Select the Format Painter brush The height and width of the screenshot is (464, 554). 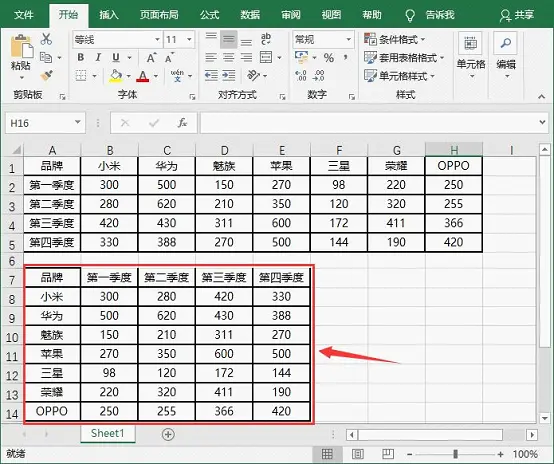pyautogui.click(x=46, y=75)
